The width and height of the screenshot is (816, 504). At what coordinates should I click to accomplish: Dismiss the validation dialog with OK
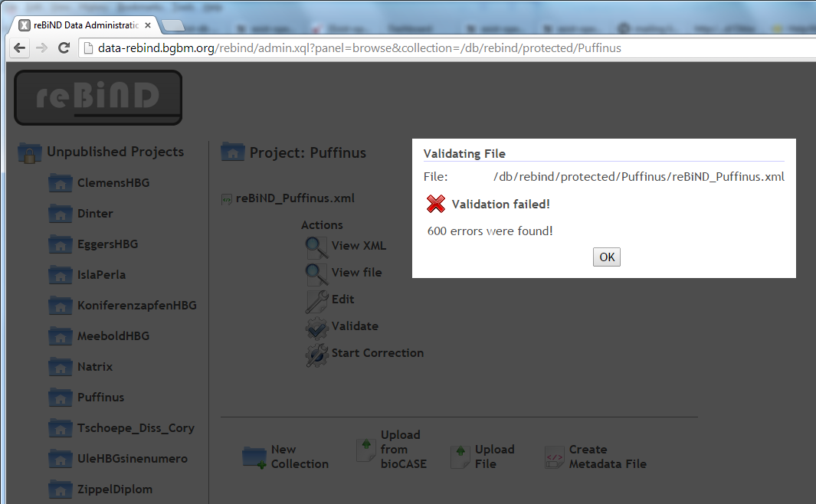tap(606, 257)
